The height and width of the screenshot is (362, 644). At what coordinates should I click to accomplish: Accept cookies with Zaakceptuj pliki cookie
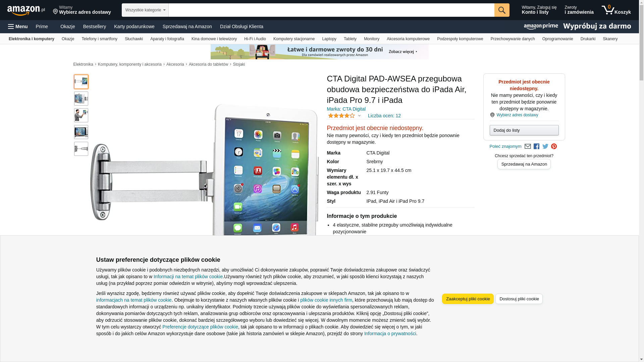pyautogui.click(x=468, y=299)
